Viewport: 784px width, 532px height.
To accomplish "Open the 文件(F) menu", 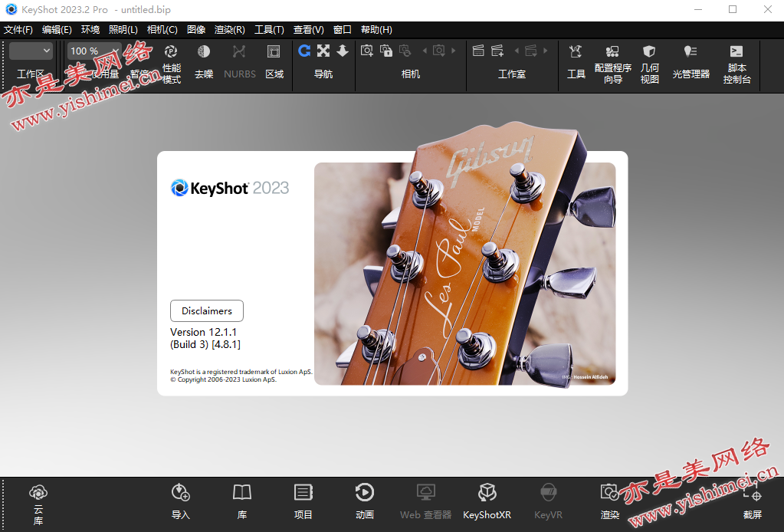I will (x=18, y=29).
